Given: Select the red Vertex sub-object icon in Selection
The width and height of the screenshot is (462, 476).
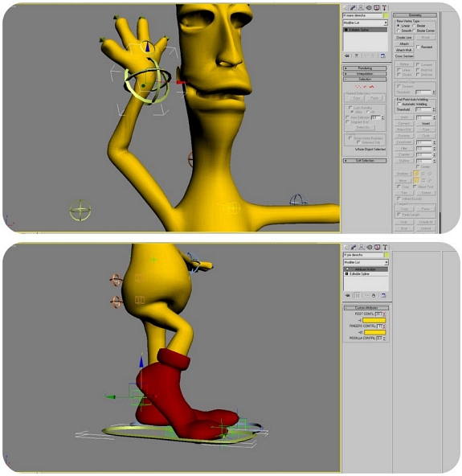Looking at the screenshot, I should 358,87.
